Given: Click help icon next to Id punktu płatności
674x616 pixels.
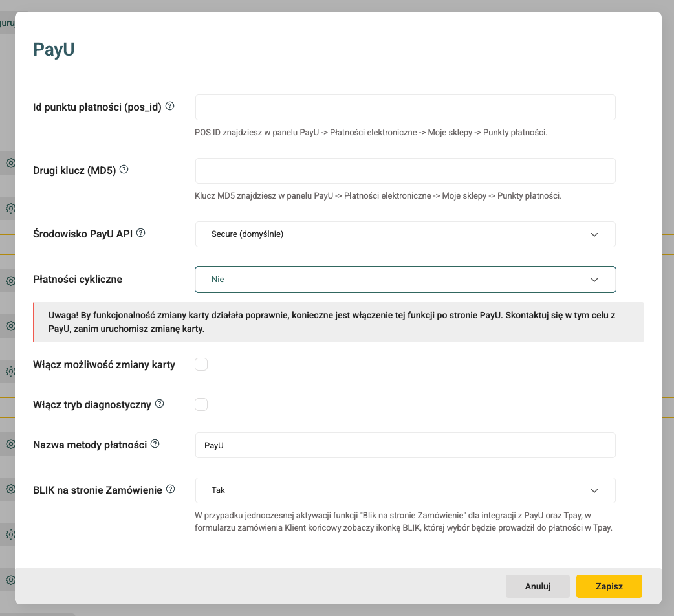Looking at the screenshot, I should click(x=170, y=106).
